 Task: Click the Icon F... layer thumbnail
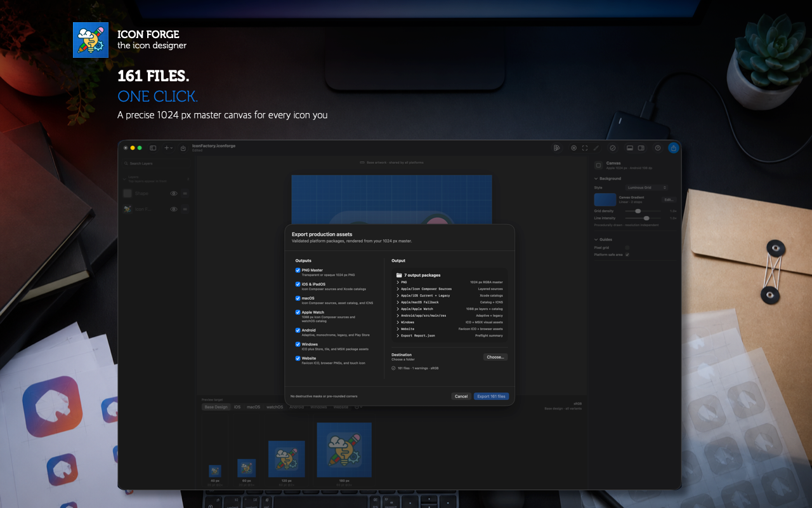point(128,209)
